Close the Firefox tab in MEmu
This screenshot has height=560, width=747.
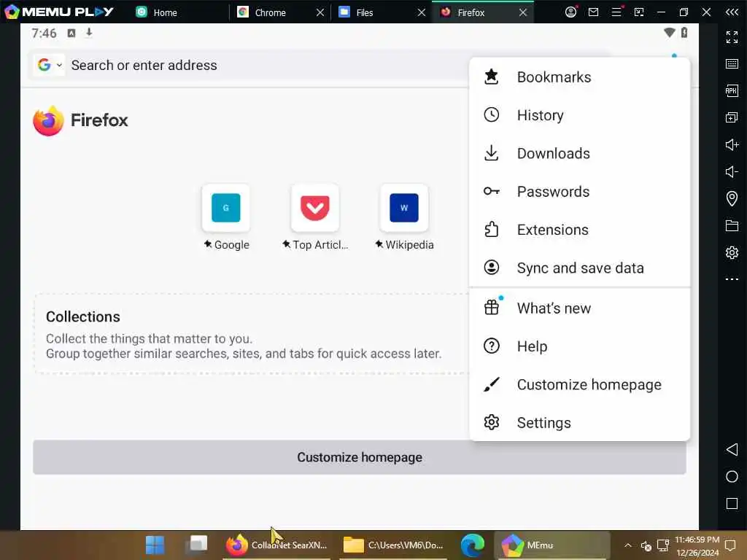click(523, 12)
